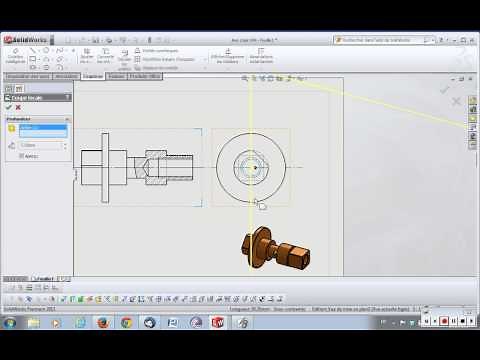Image resolution: width=480 pixels, height=360 pixels.
Task: Switch to the Produits Office tab
Action: click(x=145, y=76)
